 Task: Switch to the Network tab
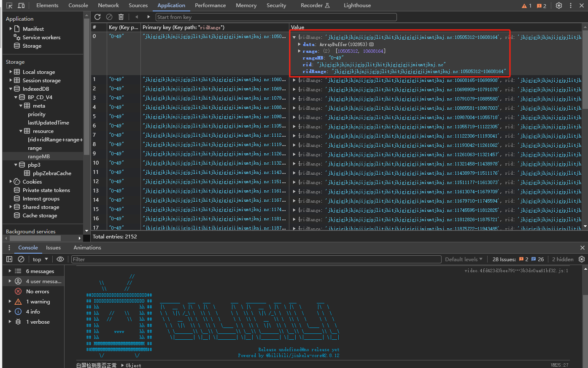pos(108,5)
